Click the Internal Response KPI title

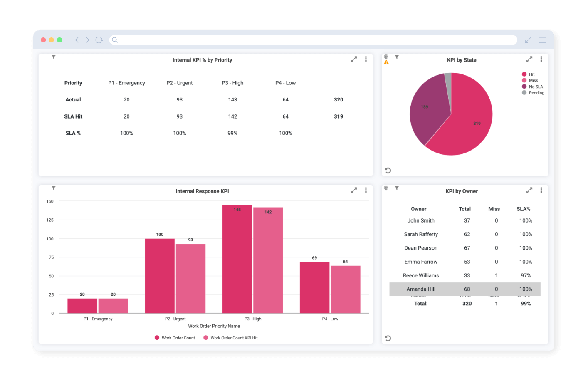[202, 191]
